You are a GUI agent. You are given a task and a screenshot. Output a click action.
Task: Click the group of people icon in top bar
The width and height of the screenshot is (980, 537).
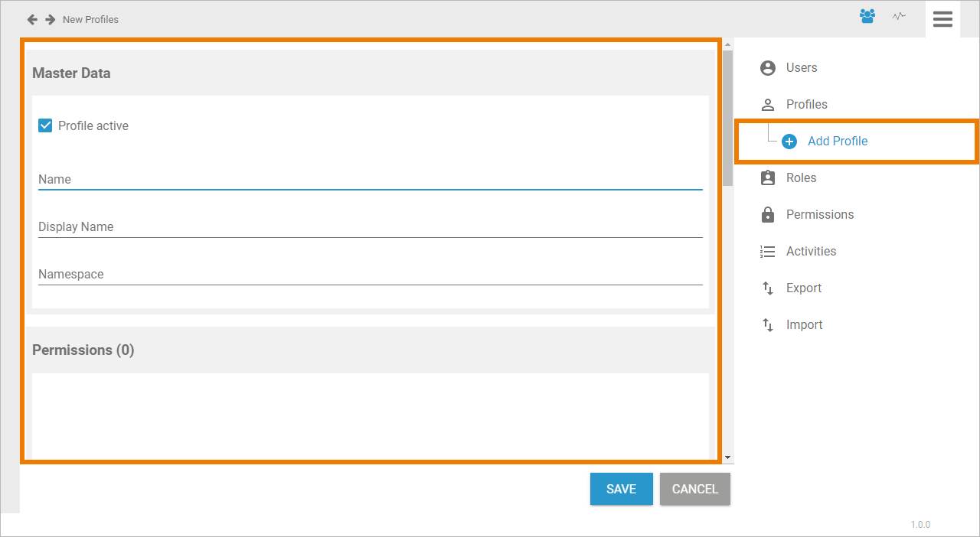click(867, 15)
